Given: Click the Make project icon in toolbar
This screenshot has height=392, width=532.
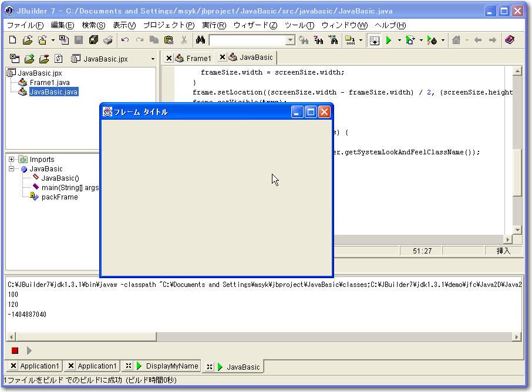Looking at the screenshot, I should tap(350, 40).
